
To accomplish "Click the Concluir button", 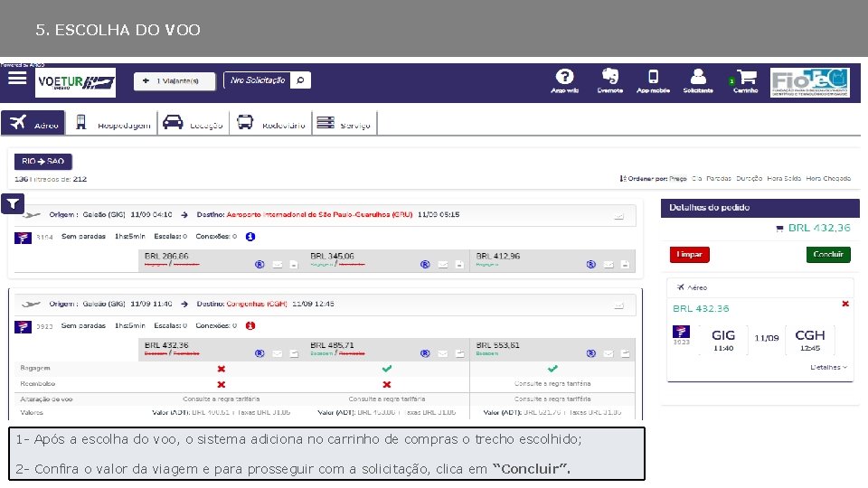I will (x=828, y=255).
